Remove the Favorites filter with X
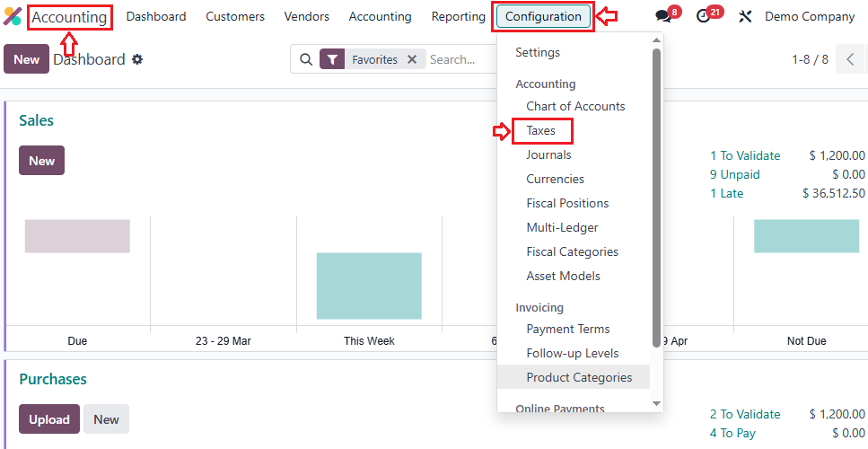Viewport: 868px width, 449px height. pos(412,59)
